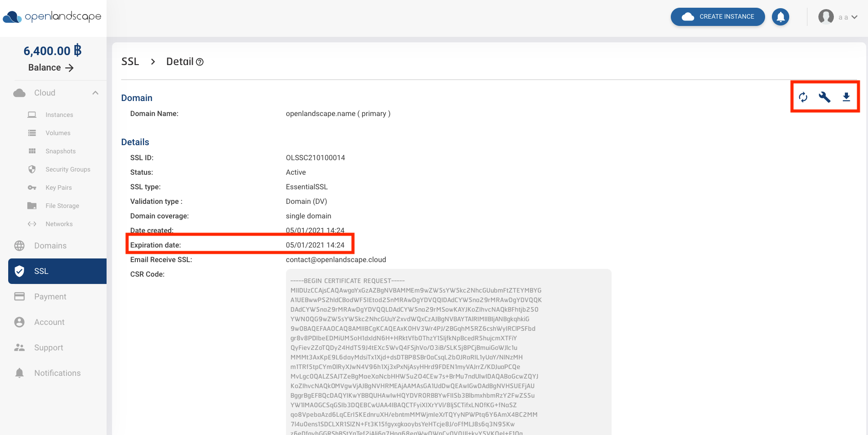This screenshot has width=868, height=435.
Task: Open the Support section
Action: (x=48, y=348)
